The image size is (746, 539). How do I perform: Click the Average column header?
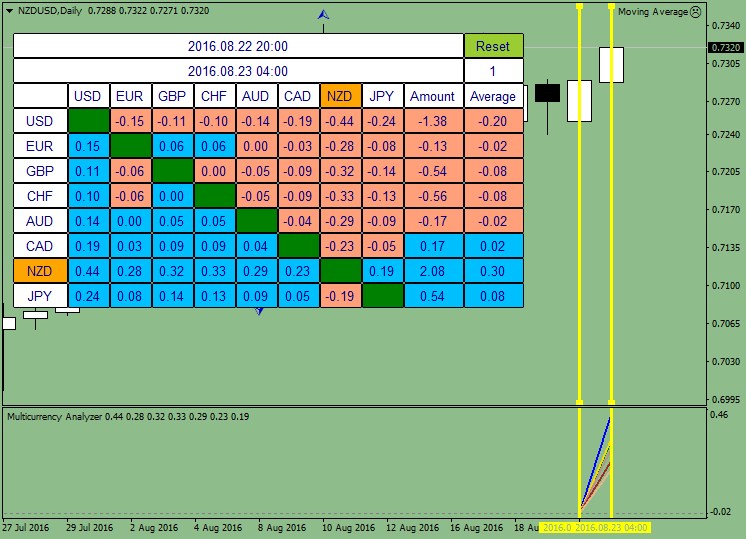(493, 96)
